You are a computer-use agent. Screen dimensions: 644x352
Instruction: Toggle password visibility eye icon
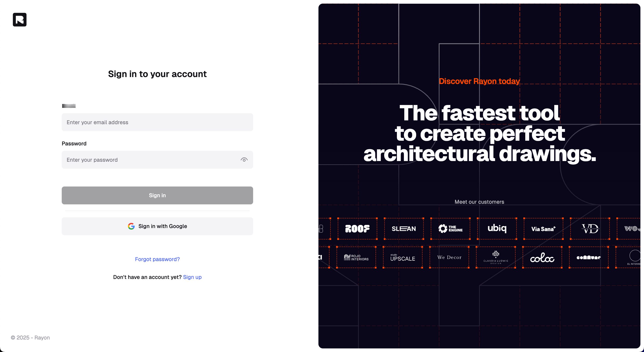click(x=244, y=159)
